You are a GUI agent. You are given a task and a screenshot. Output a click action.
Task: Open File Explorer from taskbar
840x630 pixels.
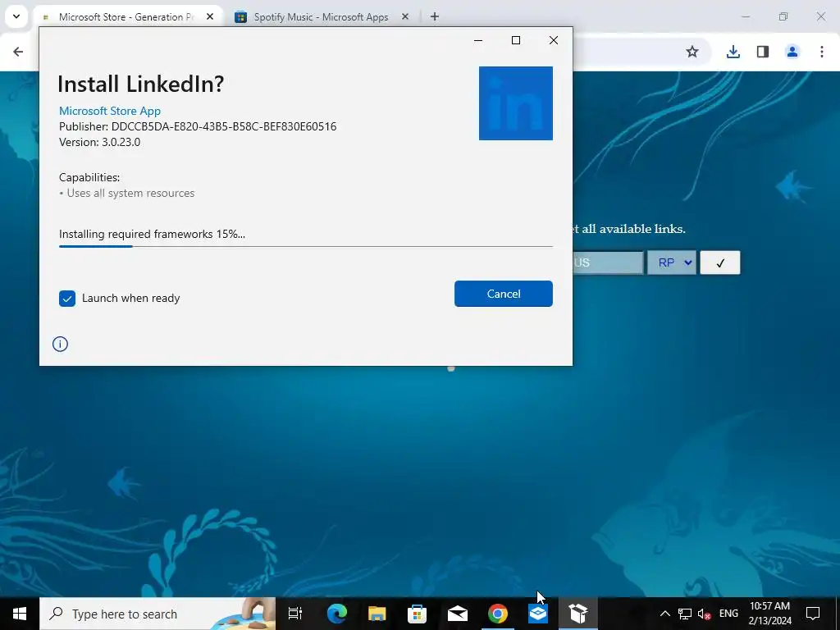(x=377, y=614)
